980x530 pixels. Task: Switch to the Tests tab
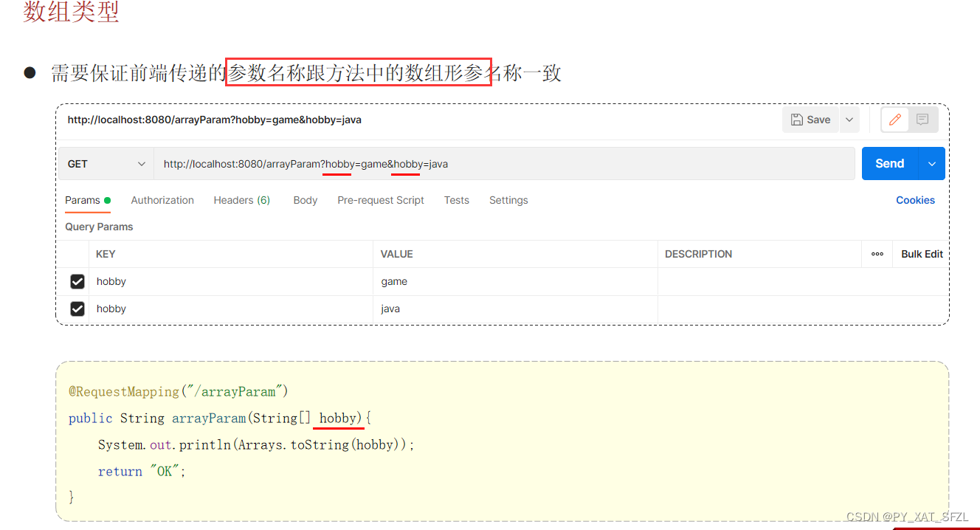pos(457,200)
